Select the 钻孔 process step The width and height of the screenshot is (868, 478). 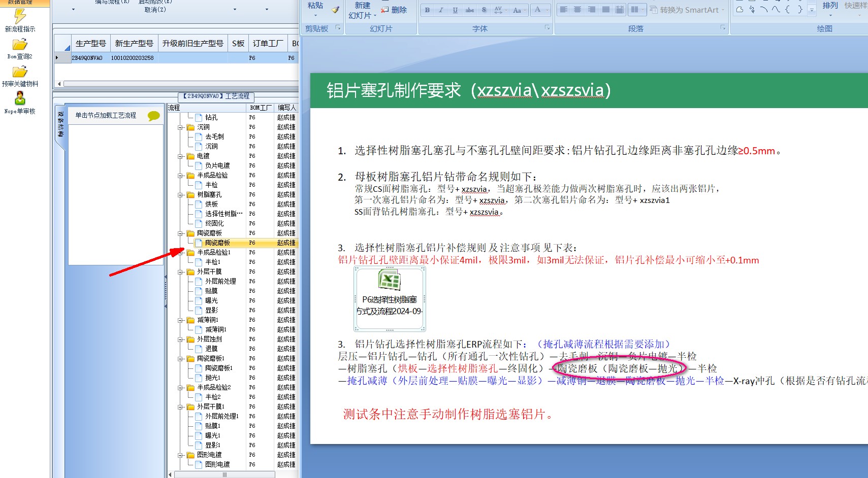pyautogui.click(x=211, y=117)
